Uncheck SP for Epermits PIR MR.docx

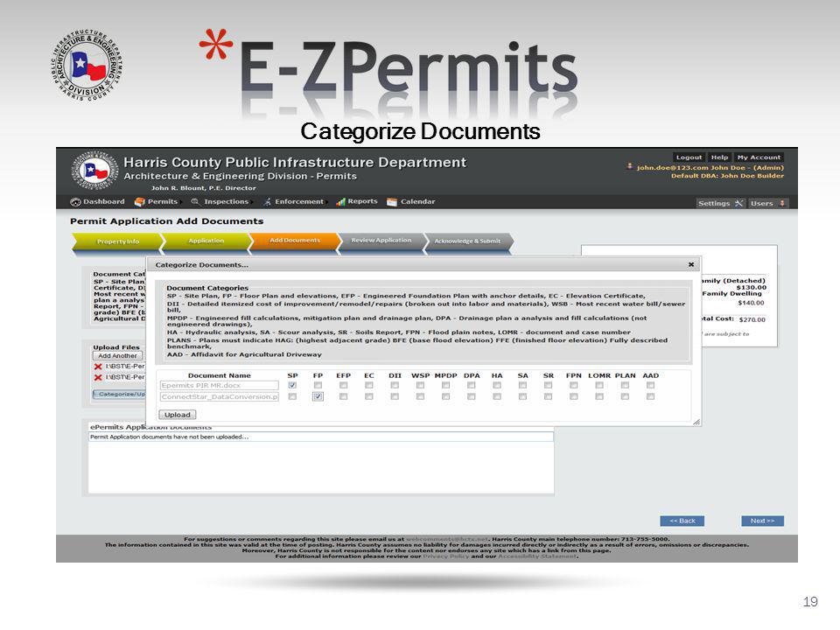click(292, 385)
